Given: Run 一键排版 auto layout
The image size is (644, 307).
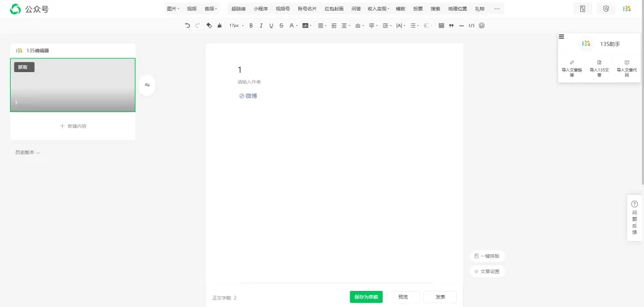Looking at the screenshot, I should (488, 256).
